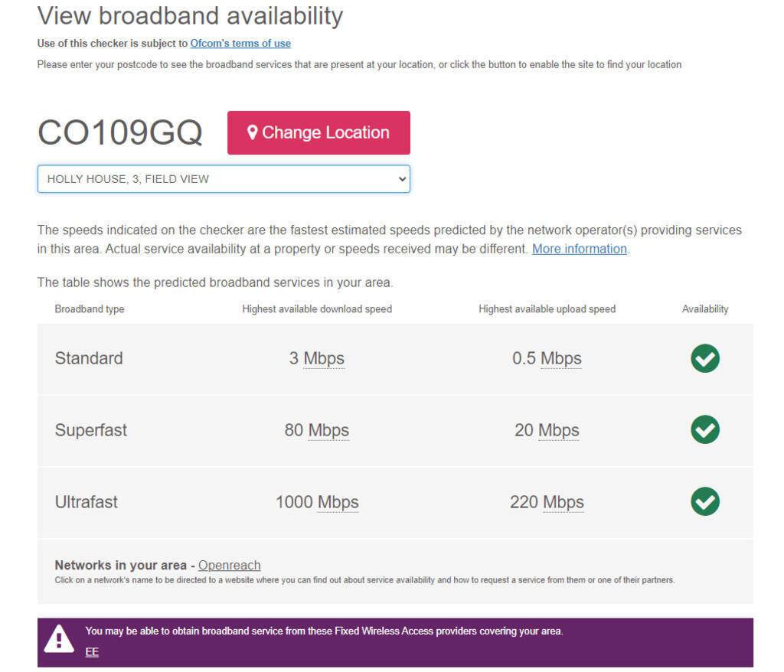Open Ofcom's terms of use link
784x672 pixels.
240,44
